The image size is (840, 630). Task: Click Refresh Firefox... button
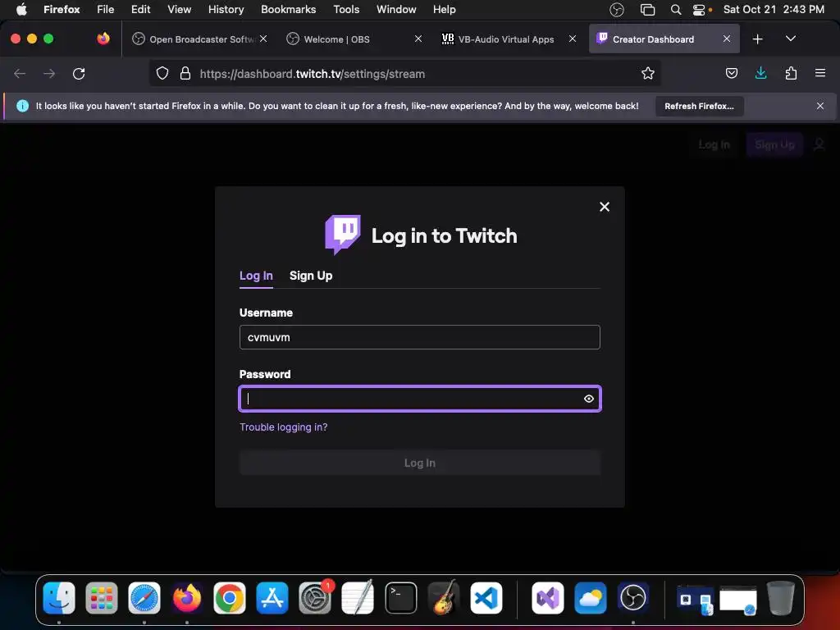point(699,106)
